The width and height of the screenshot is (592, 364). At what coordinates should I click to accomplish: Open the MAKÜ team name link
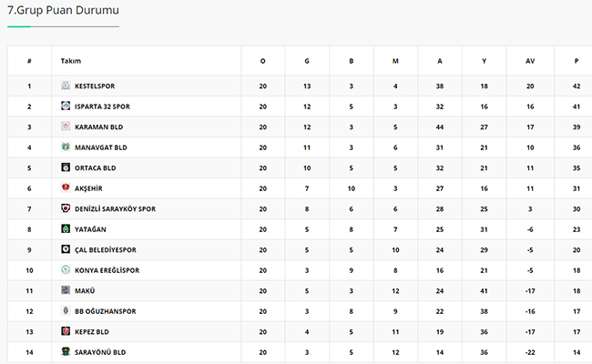tap(85, 291)
